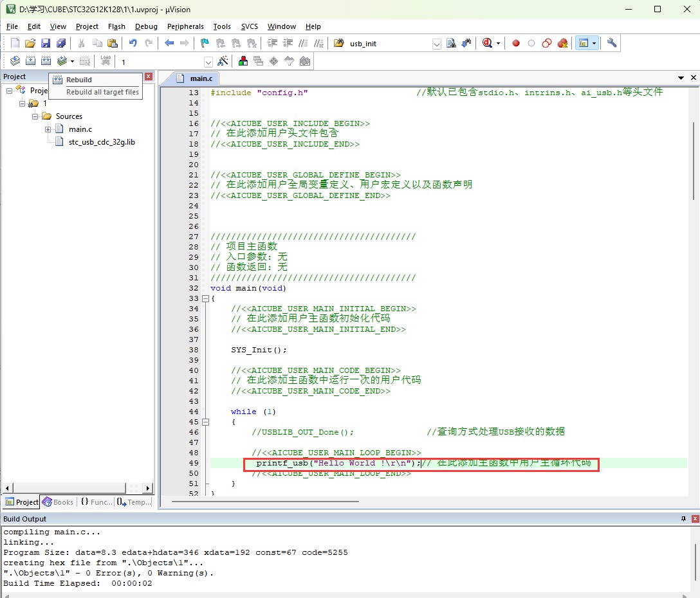Open the Debug menu
This screenshot has height=598, width=700.
pos(147,26)
